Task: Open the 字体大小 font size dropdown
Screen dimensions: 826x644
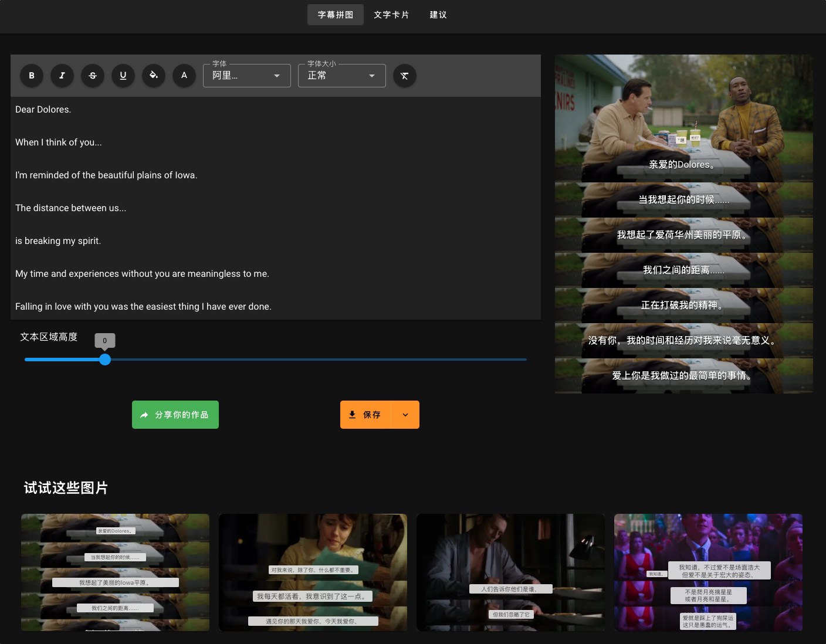Action: 342,76
